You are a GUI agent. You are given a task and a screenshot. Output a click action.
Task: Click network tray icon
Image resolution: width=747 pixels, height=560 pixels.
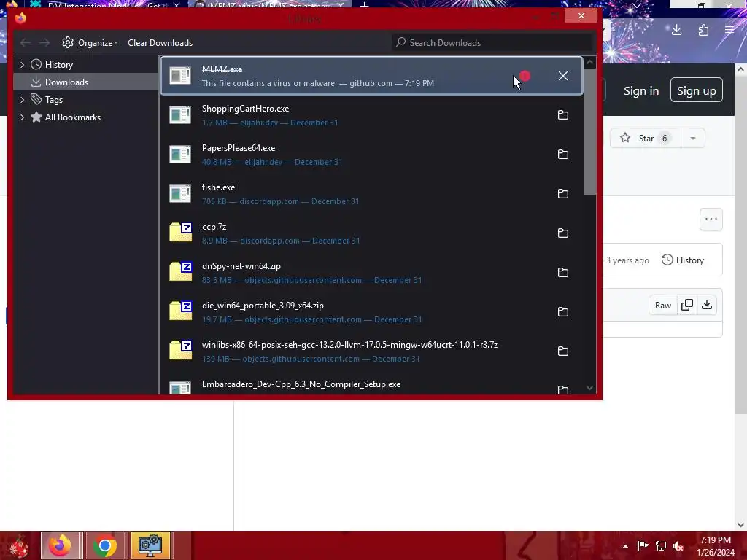[x=661, y=546]
